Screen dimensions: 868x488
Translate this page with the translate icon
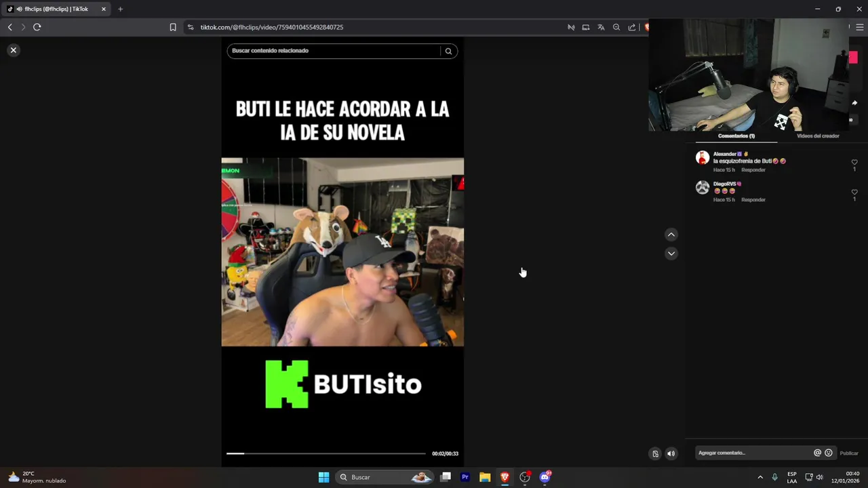point(601,27)
